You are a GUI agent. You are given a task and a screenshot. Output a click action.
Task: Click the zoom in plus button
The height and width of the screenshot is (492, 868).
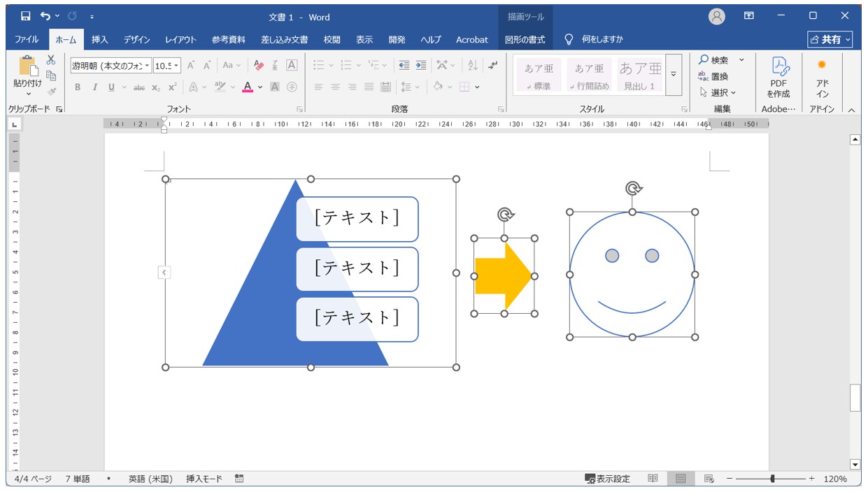811,479
